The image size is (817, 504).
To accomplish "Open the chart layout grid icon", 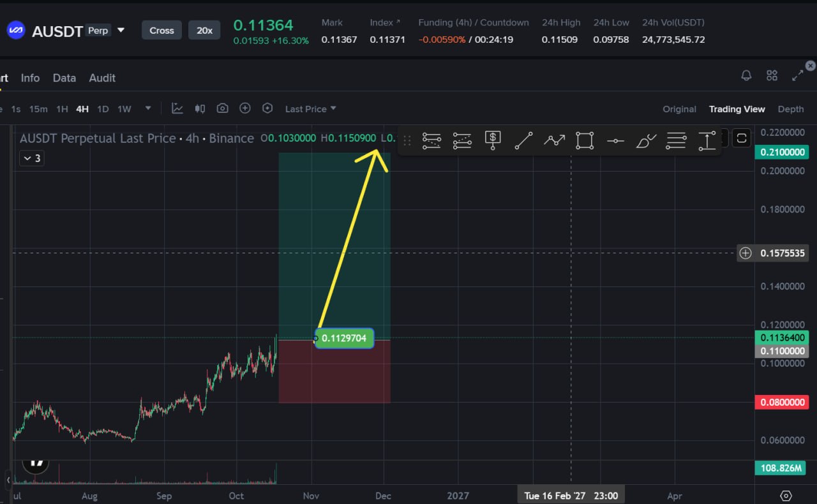I will tap(772, 75).
